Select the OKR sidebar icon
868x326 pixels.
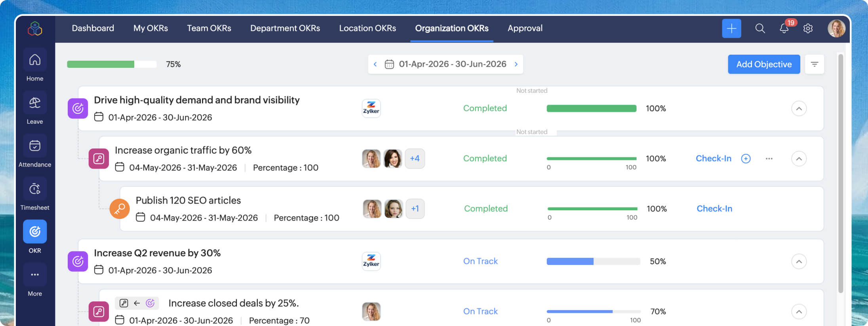pyautogui.click(x=35, y=232)
